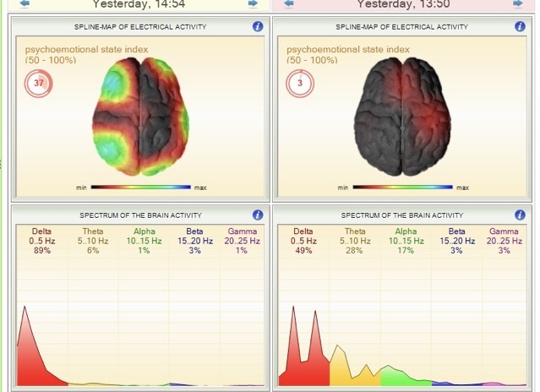Click left panel 'Spline-map of electrical activity' title
The height and width of the screenshot is (392, 540).
[x=140, y=27]
